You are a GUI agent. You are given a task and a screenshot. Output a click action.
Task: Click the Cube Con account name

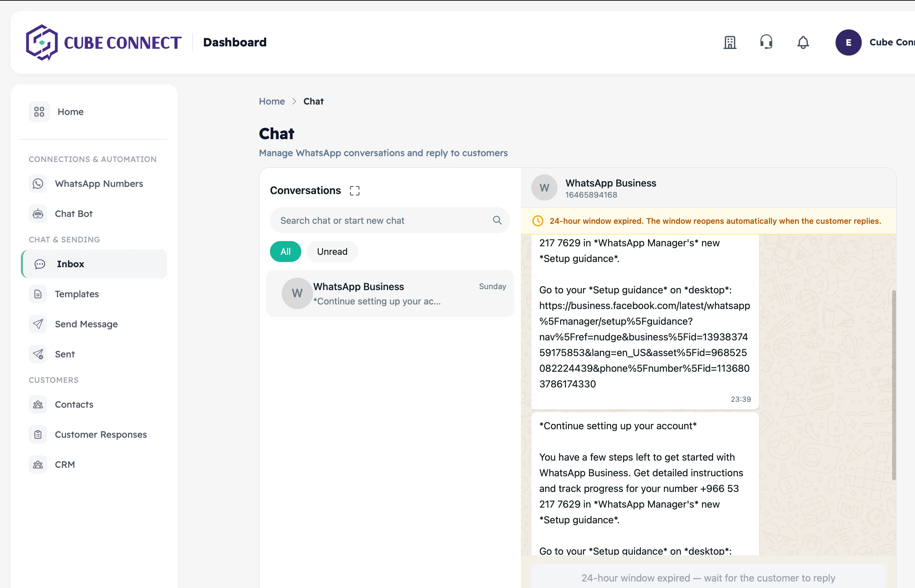click(892, 42)
